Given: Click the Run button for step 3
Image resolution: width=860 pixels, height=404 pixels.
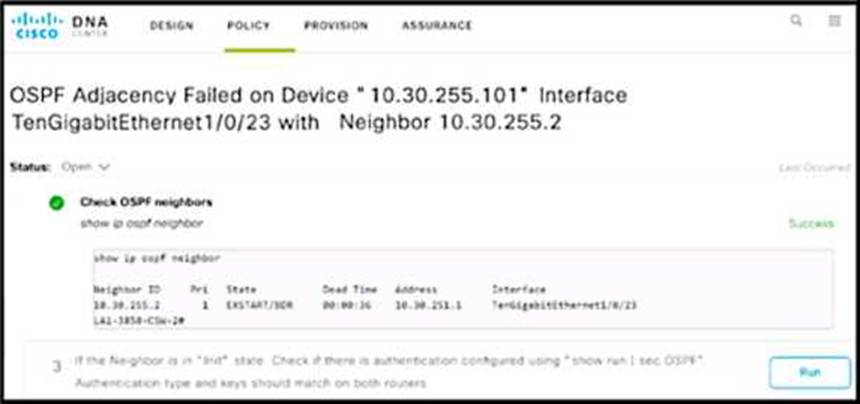Looking at the screenshot, I should 810,373.
